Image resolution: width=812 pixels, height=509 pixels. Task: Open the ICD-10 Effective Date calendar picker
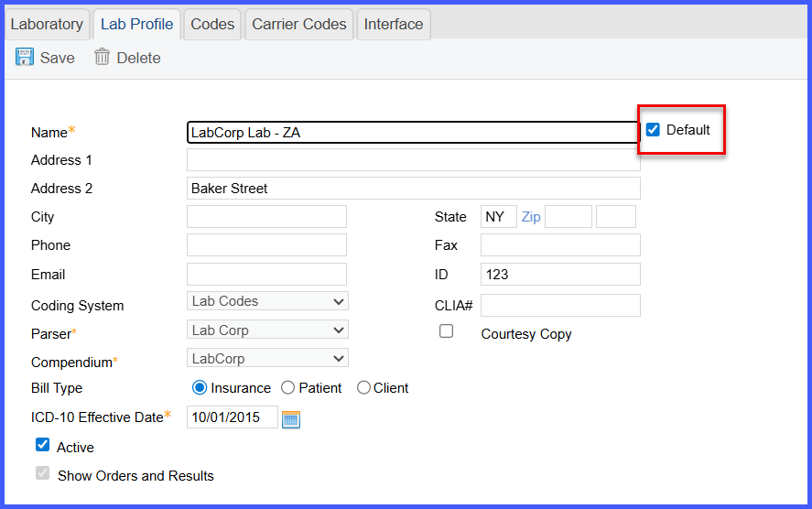[291, 419]
